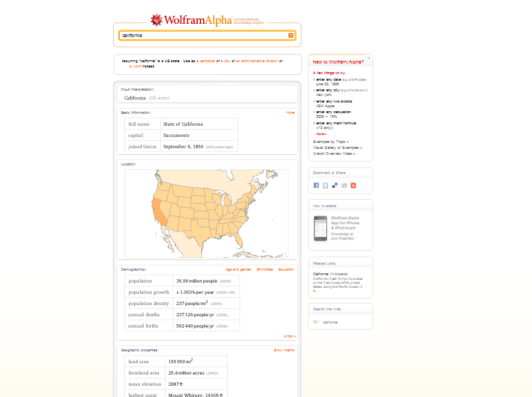Screen dimensions: 532x397
Task: Click the California location map
Action: tap(206, 214)
